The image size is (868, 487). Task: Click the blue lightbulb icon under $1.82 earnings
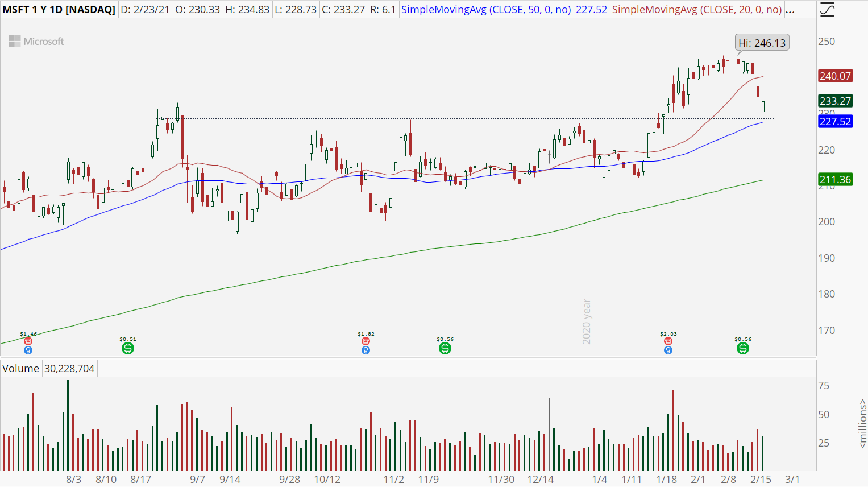(366, 350)
